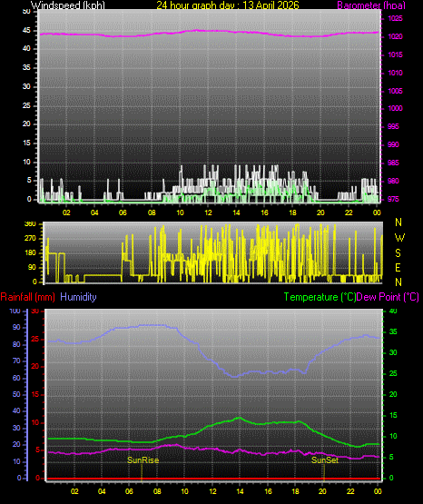Click the 12 hour tick on windspeed chart
423x504 pixels.
click(x=208, y=212)
